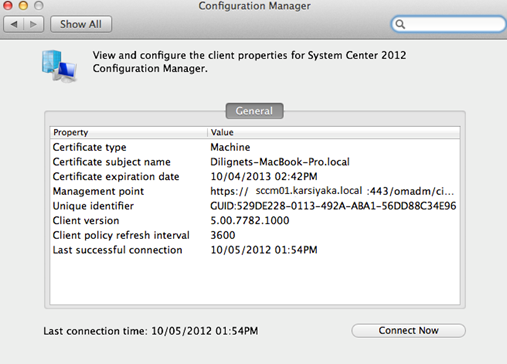Click the back navigation arrow
Image resolution: width=507 pixels, height=364 pixels.
[14, 24]
